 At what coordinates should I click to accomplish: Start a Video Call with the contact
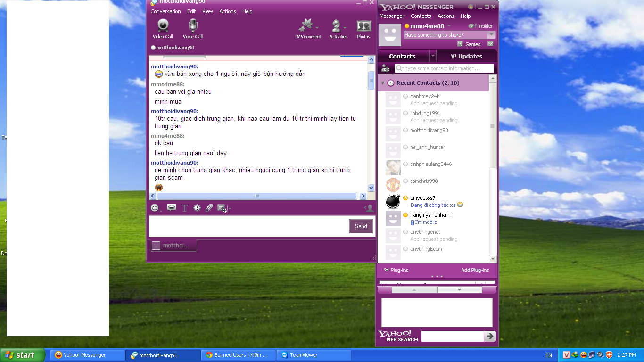(x=163, y=28)
